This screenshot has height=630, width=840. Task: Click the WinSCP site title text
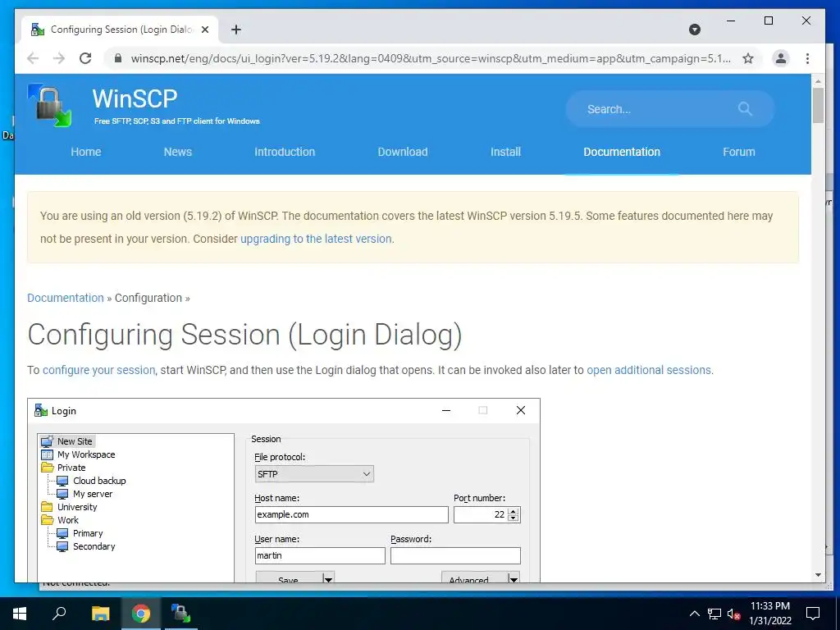[135, 98]
